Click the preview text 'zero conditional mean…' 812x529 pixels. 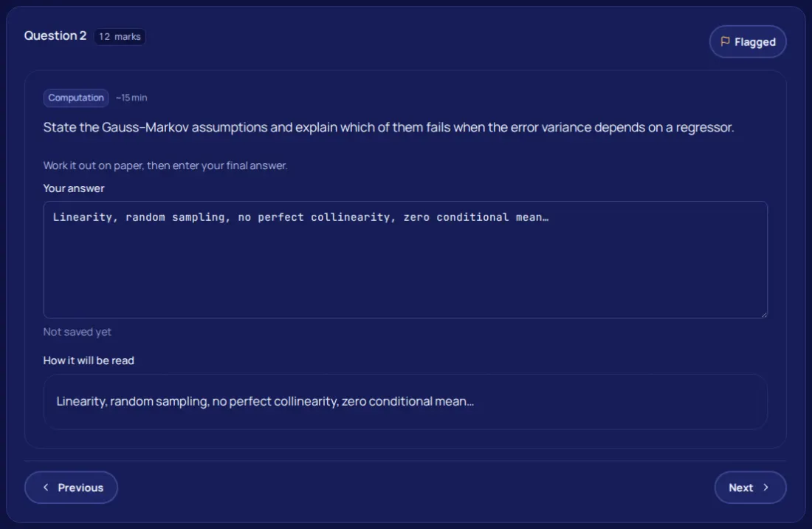click(x=407, y=401)
